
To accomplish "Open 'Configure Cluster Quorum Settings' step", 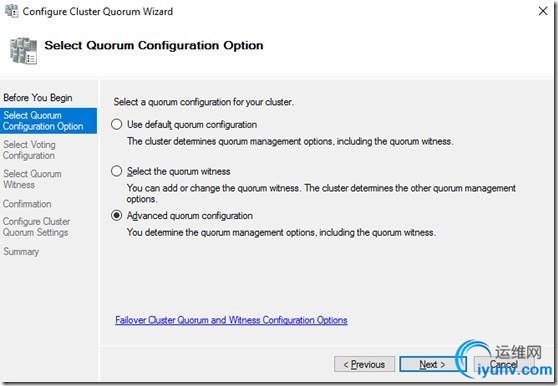I will point(36,227).
